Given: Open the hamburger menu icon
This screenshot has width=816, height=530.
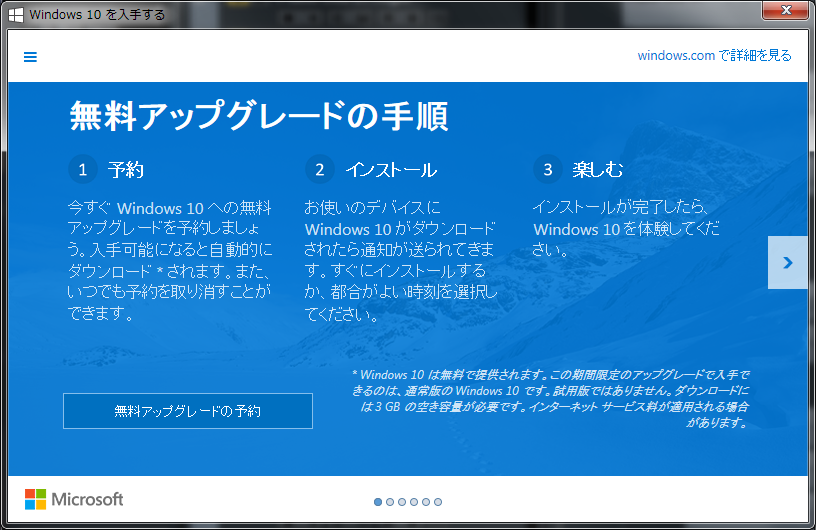Looking at the screenshot, I should (30, 57).
